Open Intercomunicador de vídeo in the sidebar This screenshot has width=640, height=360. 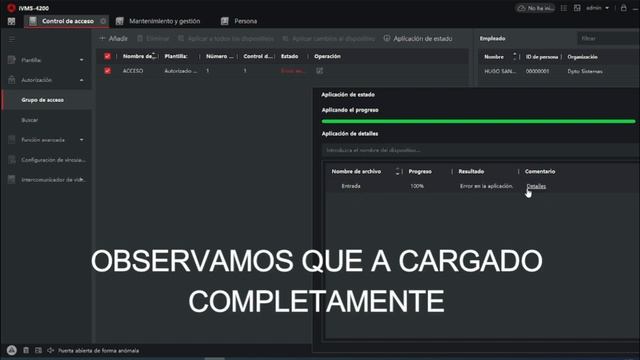pos(47,180)
